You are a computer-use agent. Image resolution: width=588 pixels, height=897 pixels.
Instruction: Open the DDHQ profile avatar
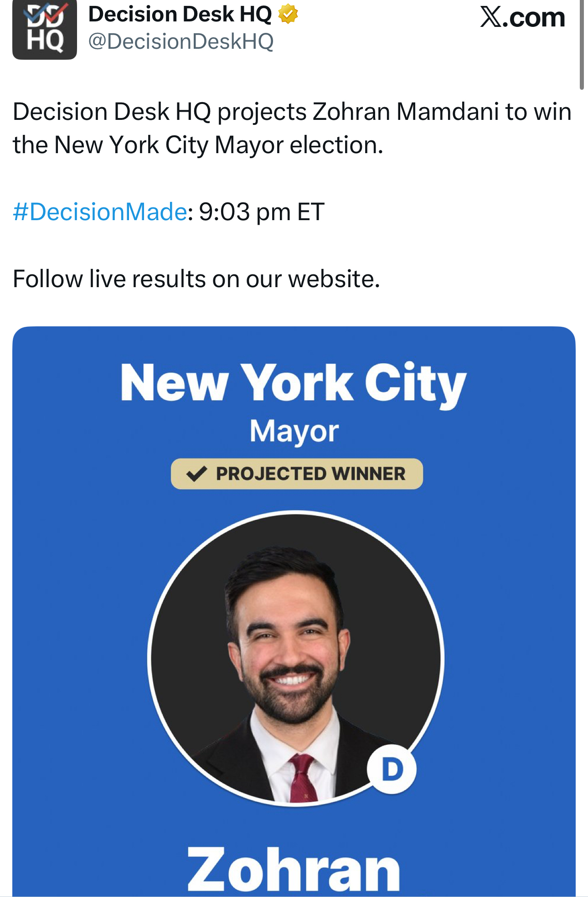pyautogui.click(x=44, y=30)
